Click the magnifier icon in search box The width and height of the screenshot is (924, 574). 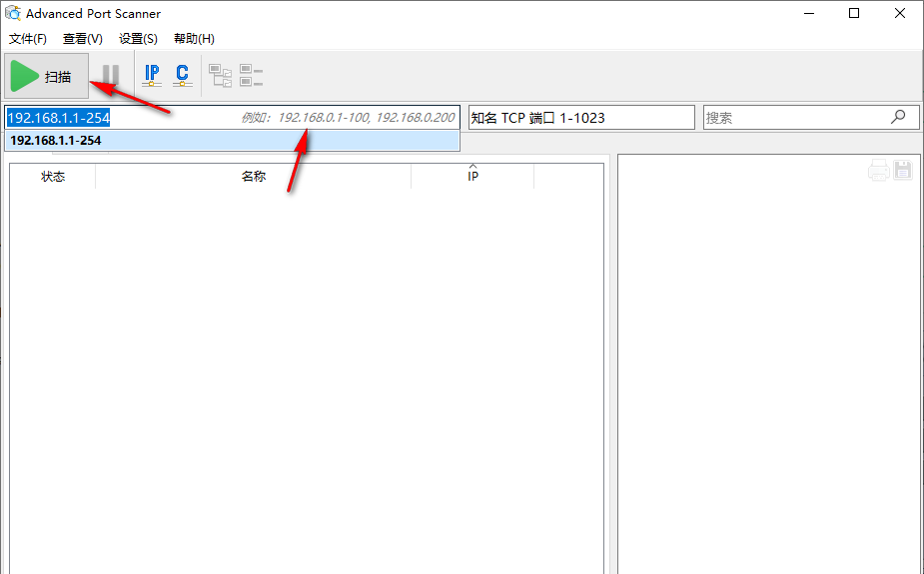point(898,117)
